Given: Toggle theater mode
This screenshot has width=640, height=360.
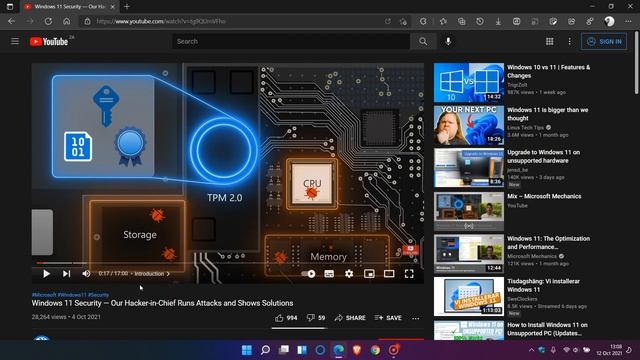Looking at the screenshot, I should click(x=389, y=274).
